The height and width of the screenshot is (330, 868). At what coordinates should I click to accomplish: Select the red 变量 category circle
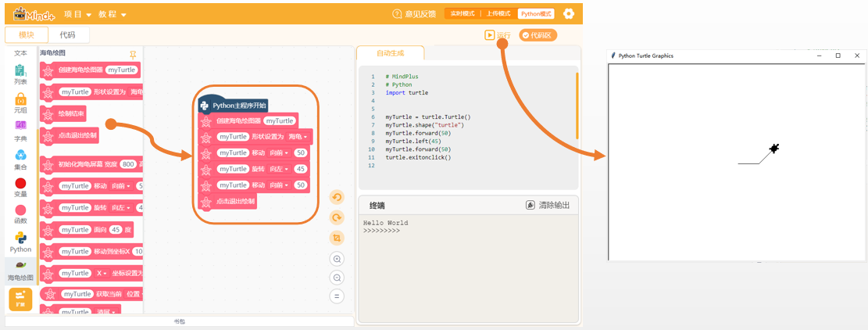[x=20, y=183]
